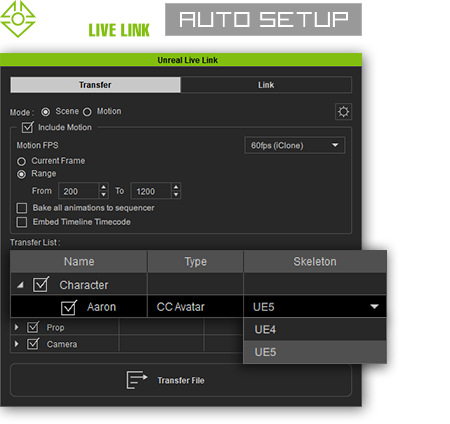Click the AUTO SETUP banner
Viewport: 450px width, 424px height.
263,19
